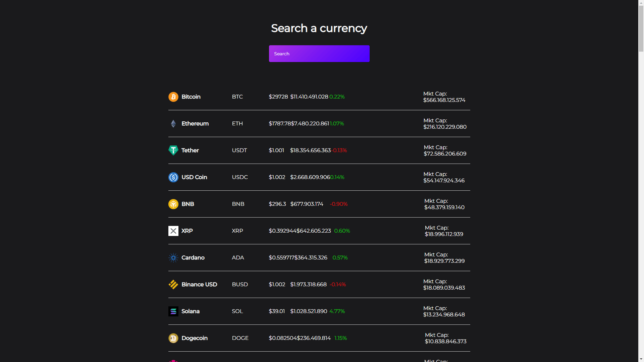
Task: Select the USD Coin name text
Action: (194, 177)
